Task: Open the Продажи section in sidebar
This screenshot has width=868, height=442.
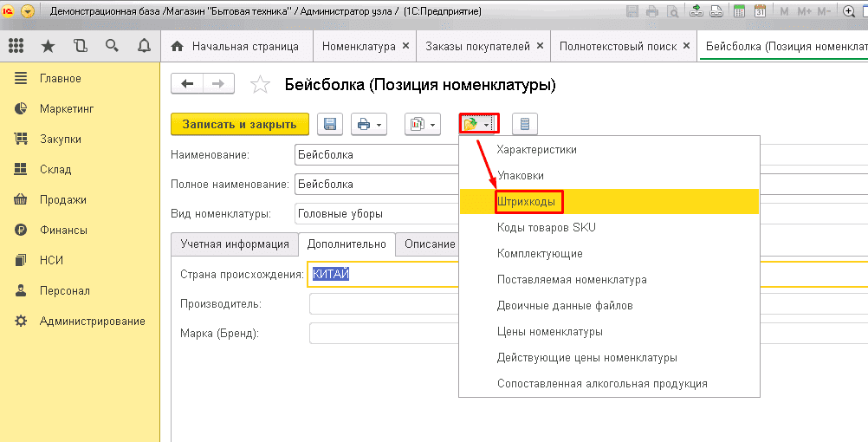Action: [62, 199]
